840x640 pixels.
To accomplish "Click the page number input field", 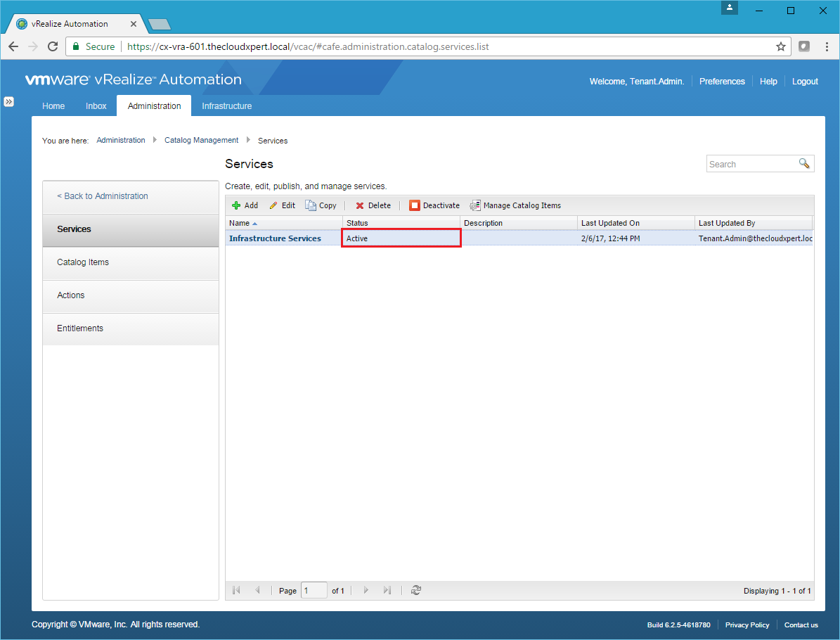I will point(314,591).
